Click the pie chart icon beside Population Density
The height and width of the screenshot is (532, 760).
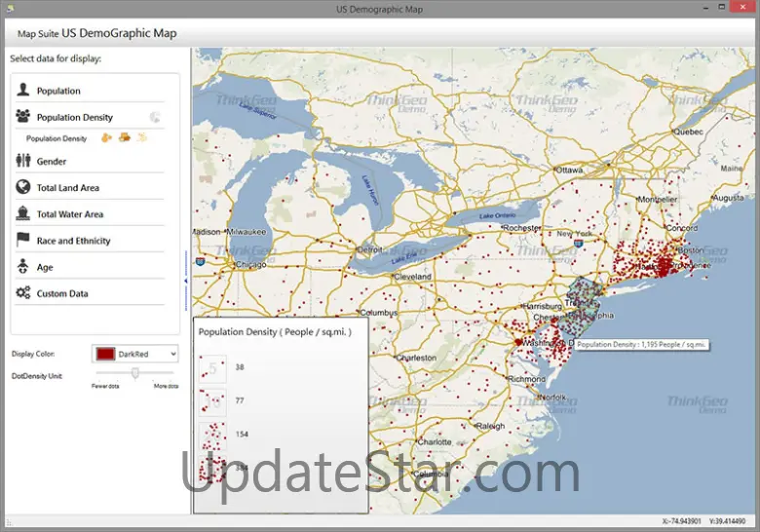(156, 117)
